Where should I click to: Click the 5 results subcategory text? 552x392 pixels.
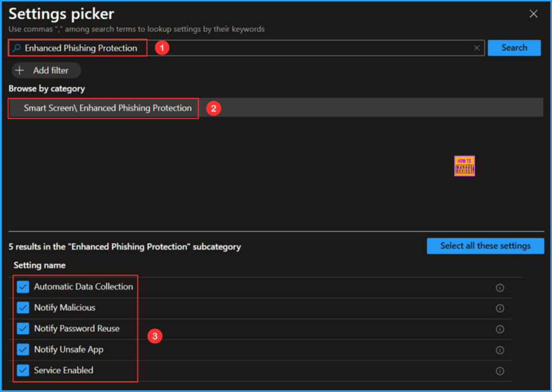pyautogui.click(x=125, y=247)
